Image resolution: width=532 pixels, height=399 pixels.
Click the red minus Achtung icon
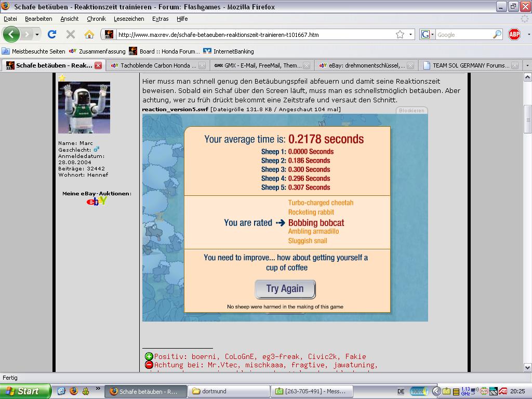tap(149, 365)
